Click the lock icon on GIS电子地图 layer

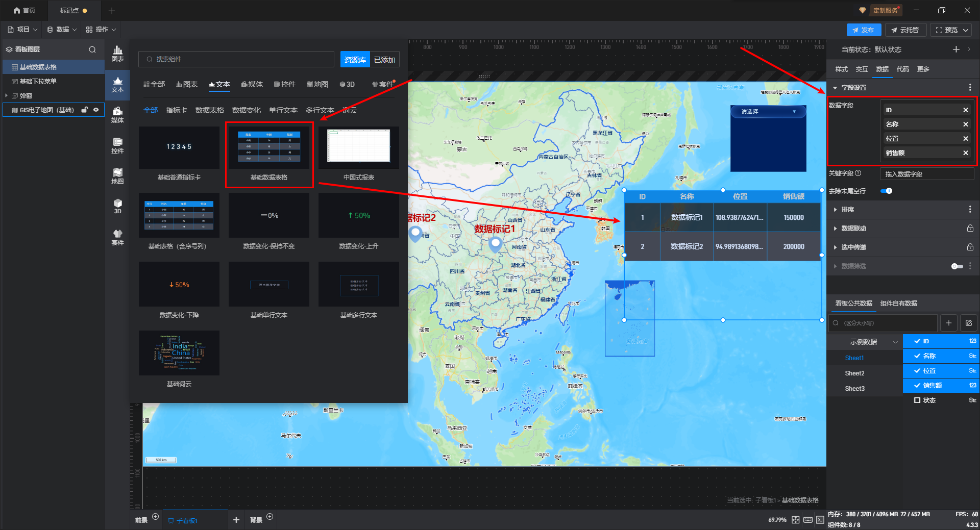85,110
